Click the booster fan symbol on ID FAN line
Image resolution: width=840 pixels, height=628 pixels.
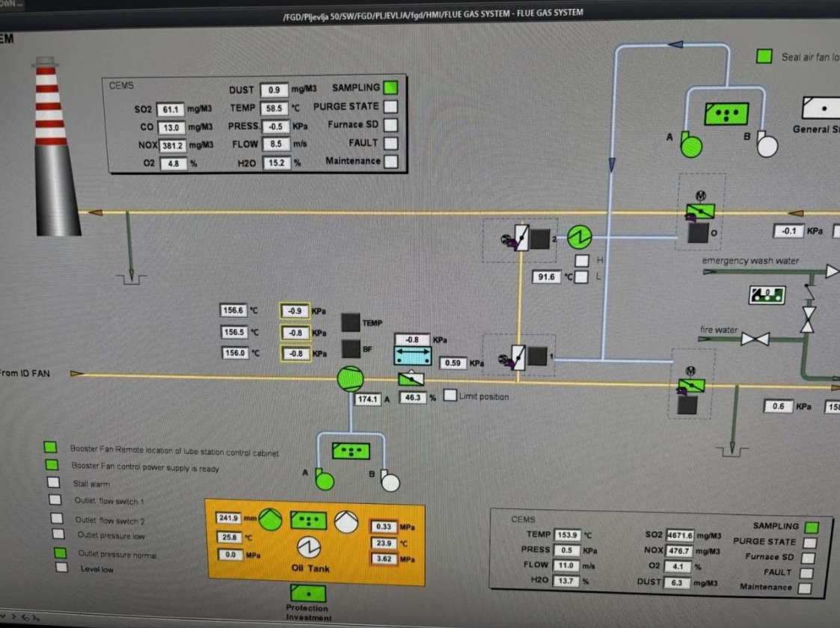click(x=349, y=379)
